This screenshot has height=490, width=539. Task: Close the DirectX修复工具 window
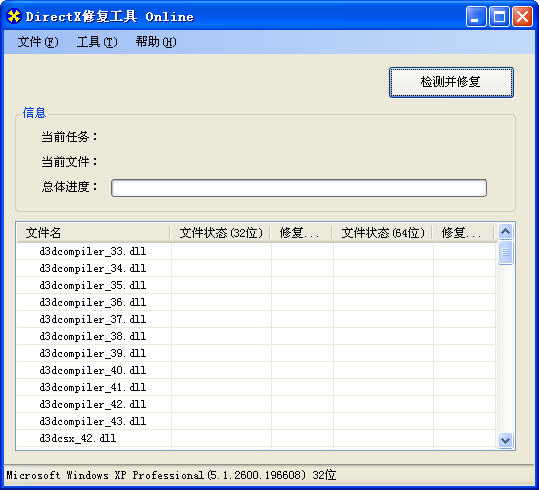tap(522, 16)
